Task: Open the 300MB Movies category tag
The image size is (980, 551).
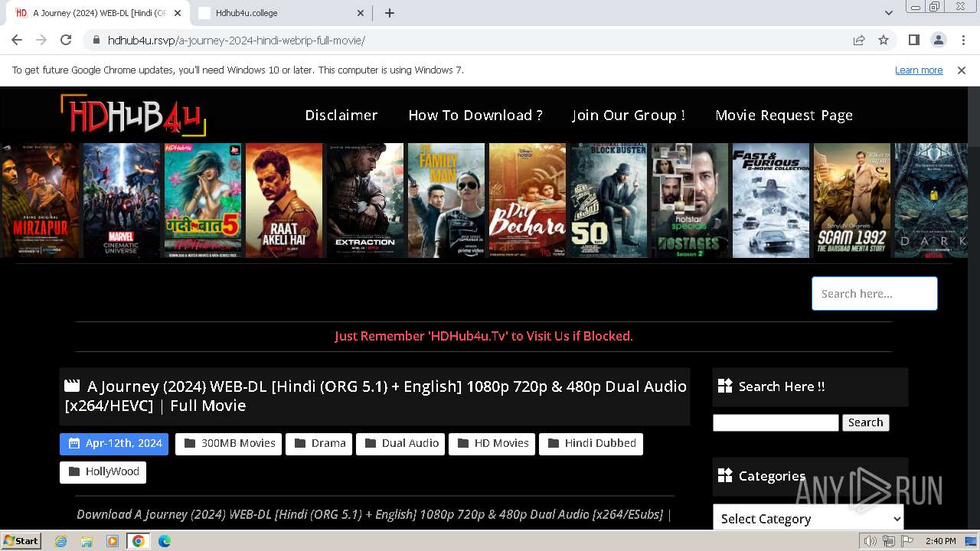Action: (228, 444)
